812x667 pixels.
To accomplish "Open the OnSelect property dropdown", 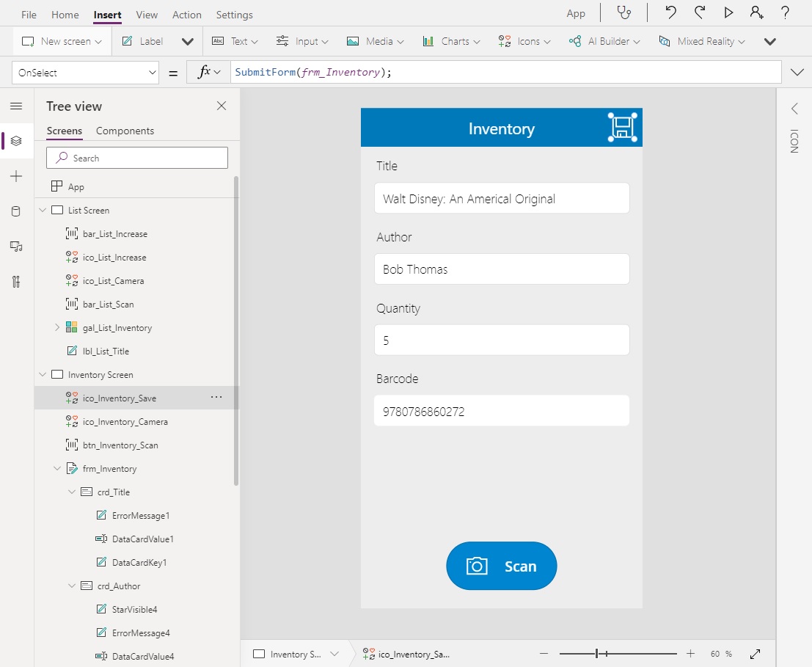I will click(87, 73).
